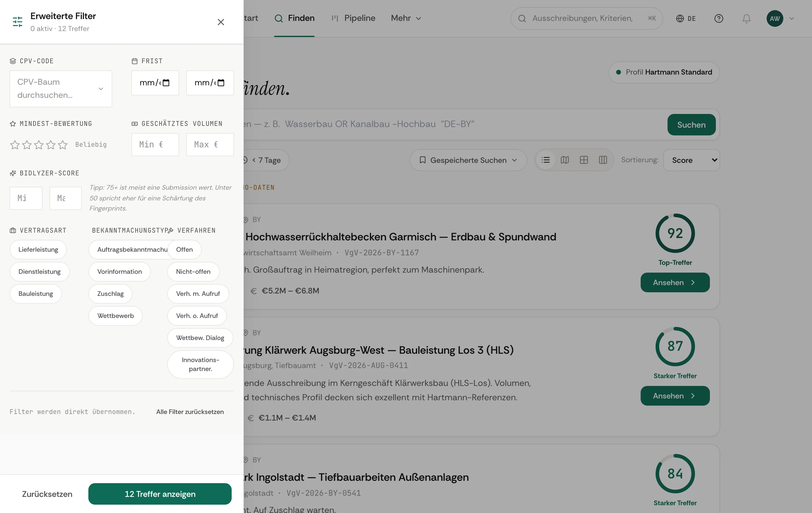Focus the Max € volume field
This screenshot has width=812, height=513.
point(210,144)
